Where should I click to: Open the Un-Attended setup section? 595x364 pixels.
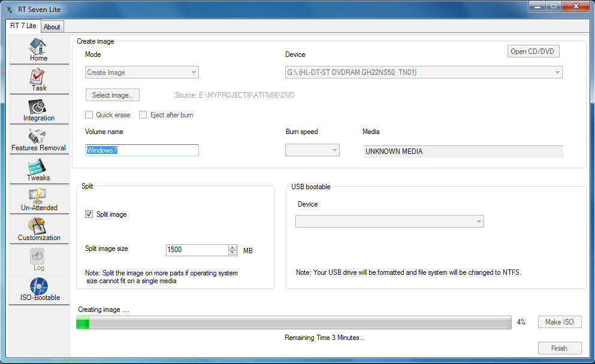click(39, 199)
